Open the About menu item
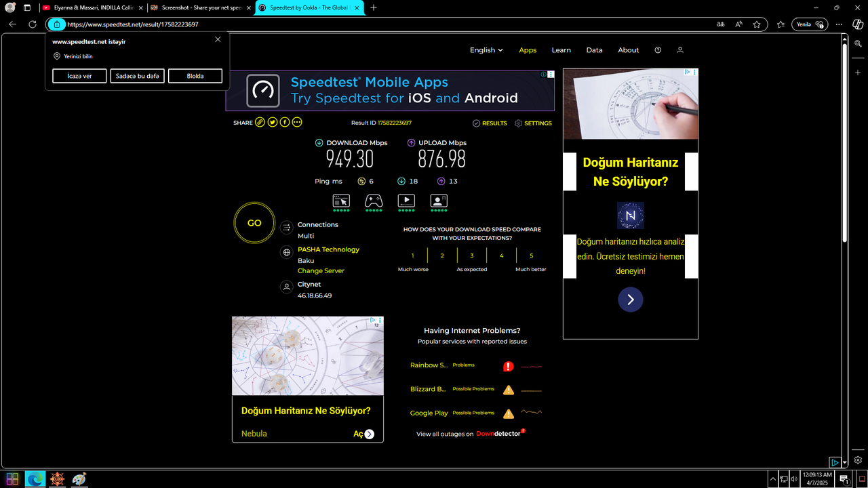Image resolution: width=868 pixels, height=488 pixels. pyautogui.click(x=628, y=50)
